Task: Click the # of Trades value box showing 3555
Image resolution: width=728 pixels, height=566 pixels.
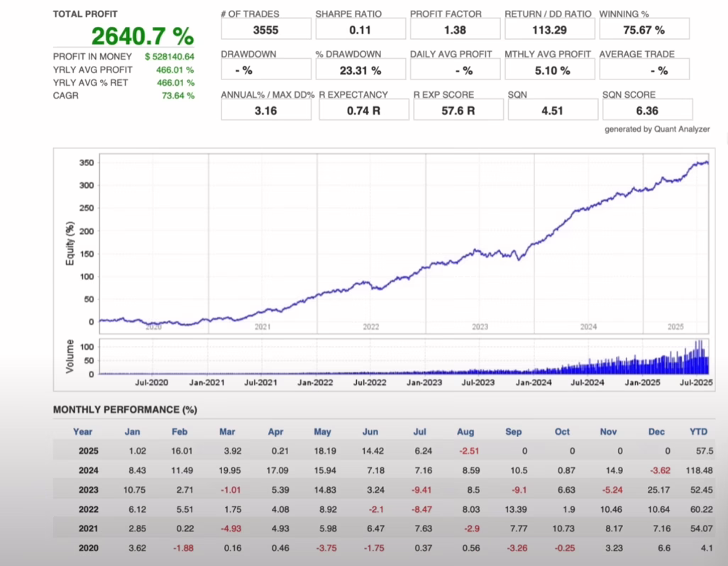Action: [x=266, y=30]
